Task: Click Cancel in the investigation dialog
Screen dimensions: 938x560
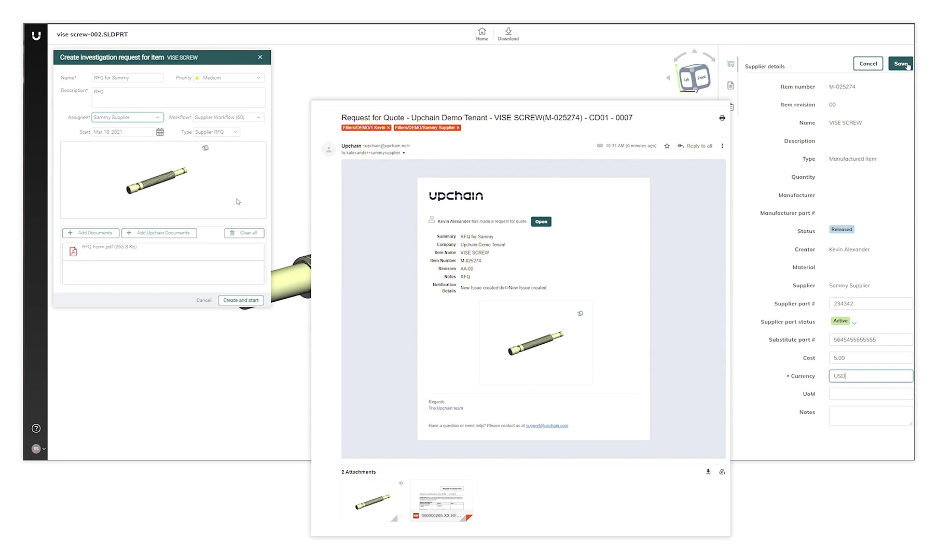Action: 204,300
